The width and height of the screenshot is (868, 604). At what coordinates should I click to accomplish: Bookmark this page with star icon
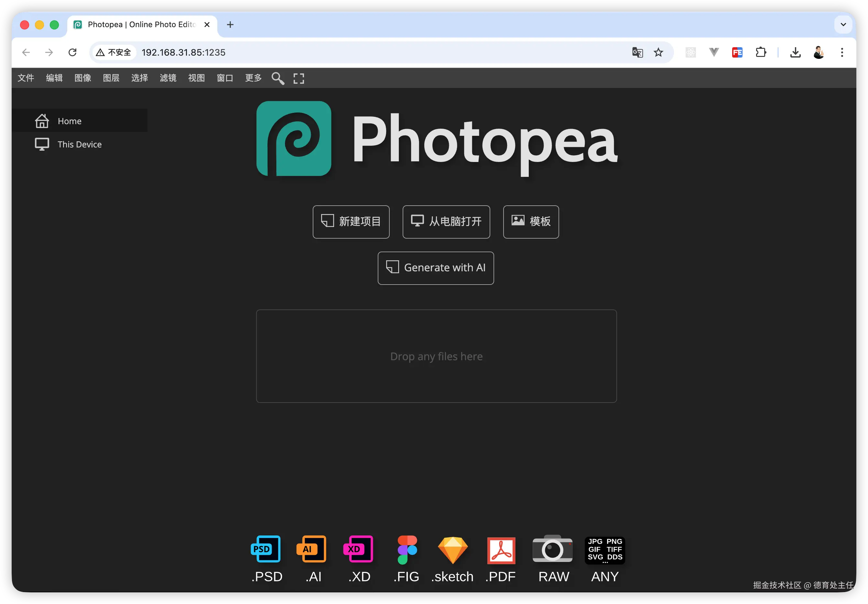[658, 52]
